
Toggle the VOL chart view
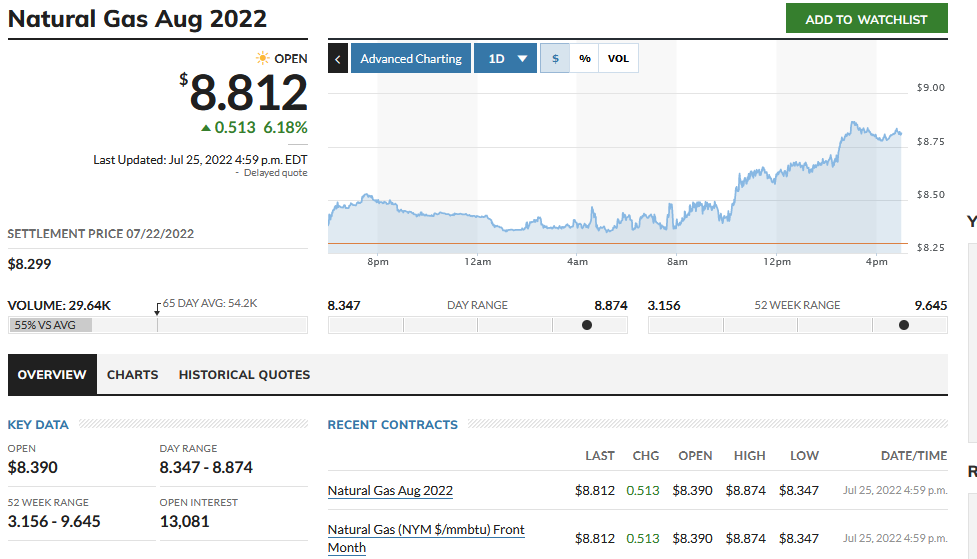[618, 59]
